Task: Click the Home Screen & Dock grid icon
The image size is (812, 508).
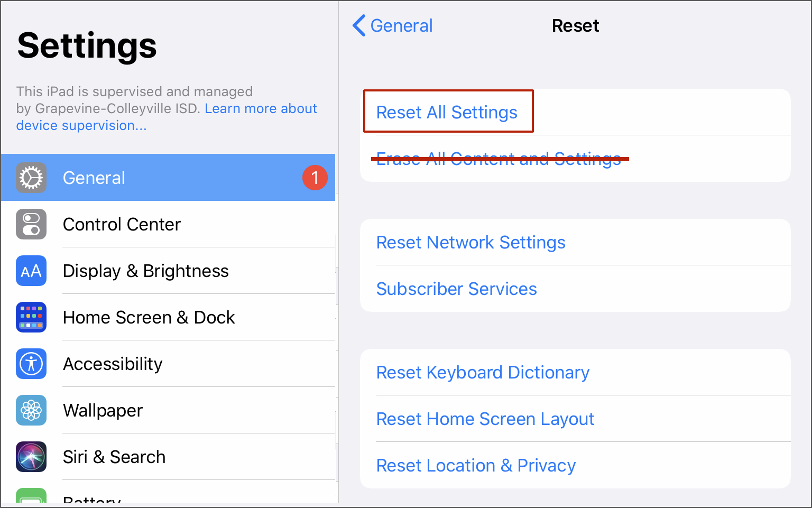Action: click(x=31, y=317)
